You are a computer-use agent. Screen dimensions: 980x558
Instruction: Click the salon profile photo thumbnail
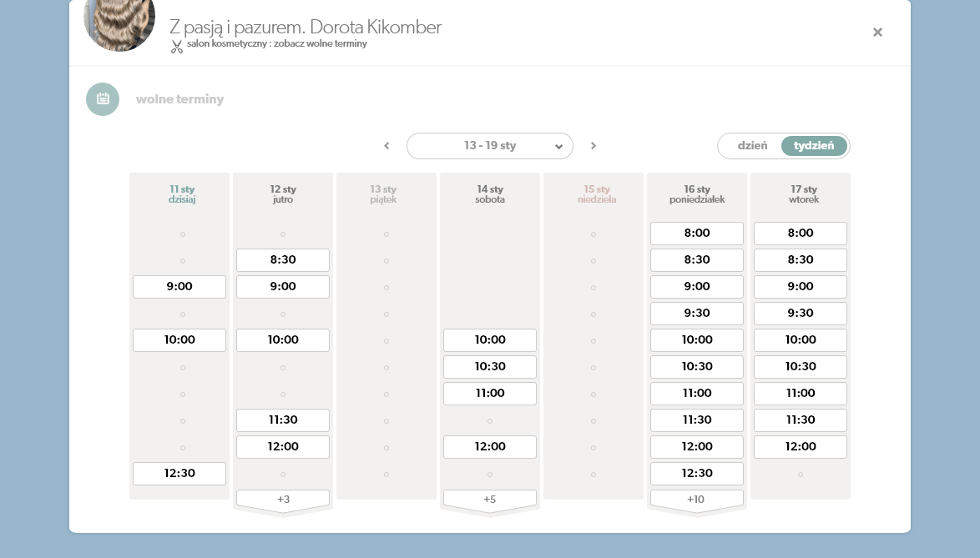[119, 24]
